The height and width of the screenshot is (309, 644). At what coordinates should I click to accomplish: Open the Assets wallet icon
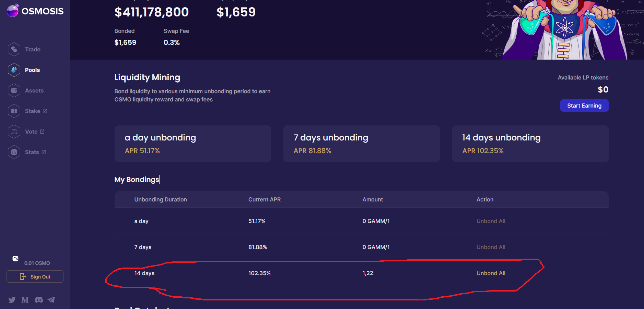tap(14, 90)
